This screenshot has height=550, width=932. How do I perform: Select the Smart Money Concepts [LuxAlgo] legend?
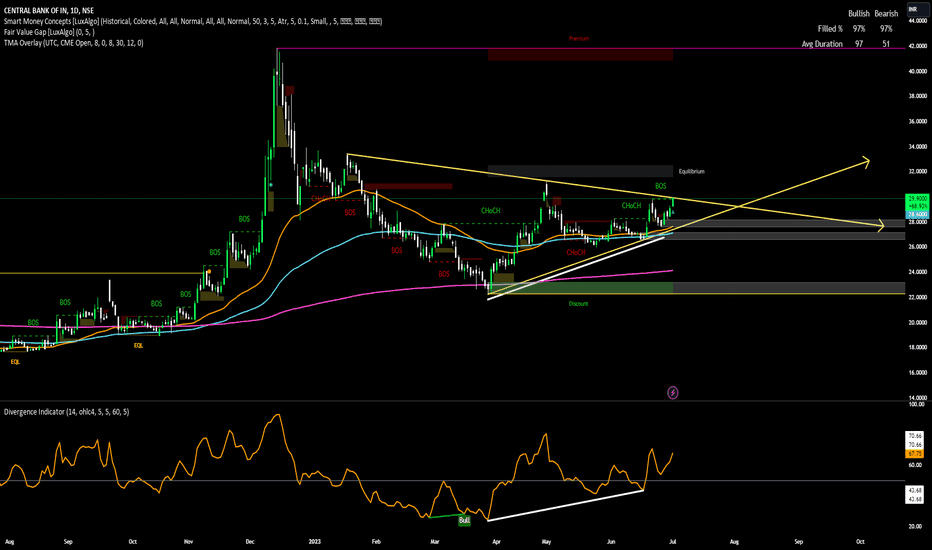[x=193, y=21]
